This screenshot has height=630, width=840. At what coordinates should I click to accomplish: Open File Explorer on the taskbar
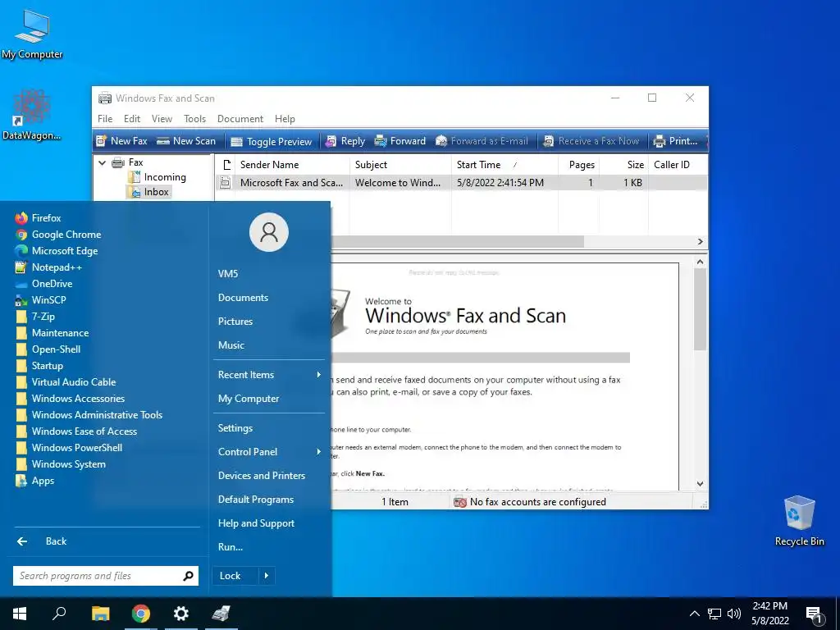(x=100, y=614)
